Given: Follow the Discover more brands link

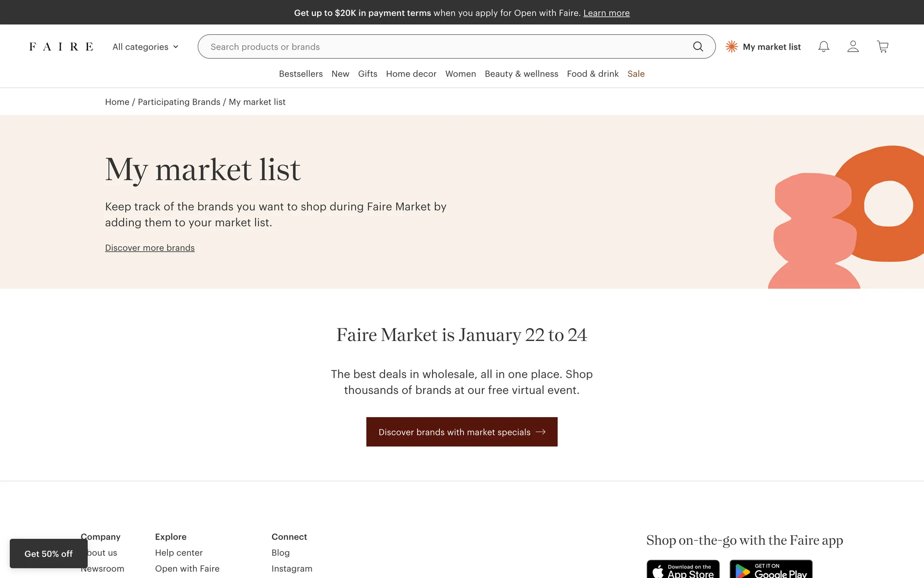Looking at the screenshot, I should pyautogui.click(x=150, y=248).
